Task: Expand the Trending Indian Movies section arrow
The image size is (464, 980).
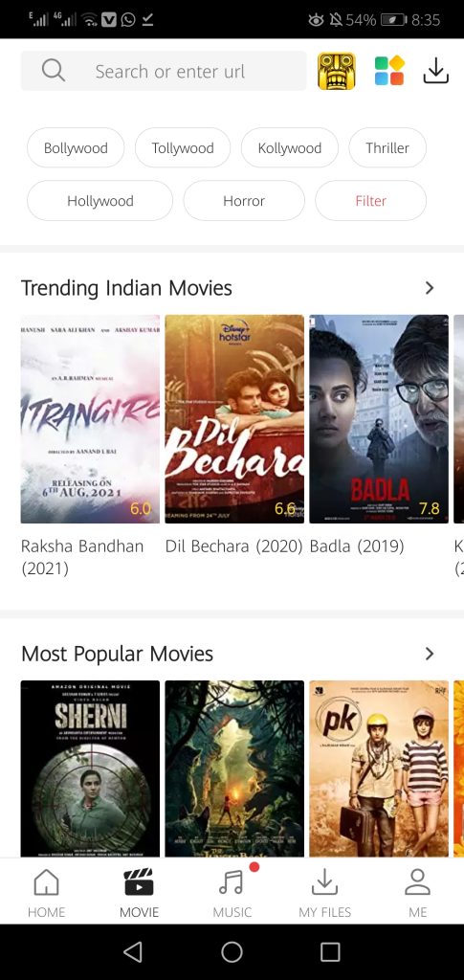Action: (429, 288)
